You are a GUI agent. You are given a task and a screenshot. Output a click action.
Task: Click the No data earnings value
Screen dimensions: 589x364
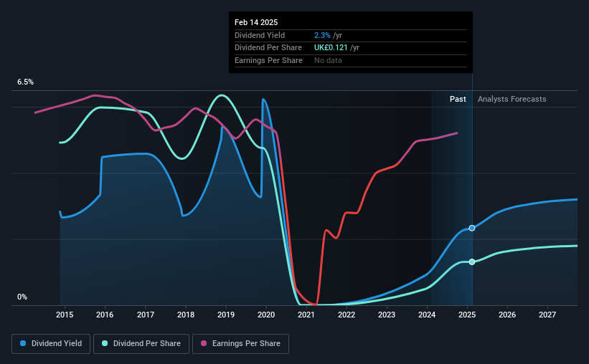click(328, 60)
